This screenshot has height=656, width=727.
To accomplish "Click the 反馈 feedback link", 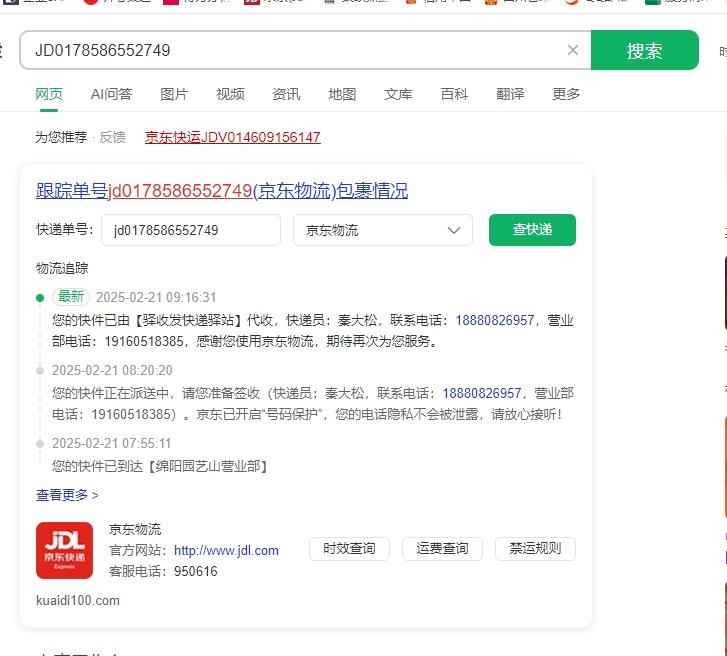I will (x=112, y=137).
